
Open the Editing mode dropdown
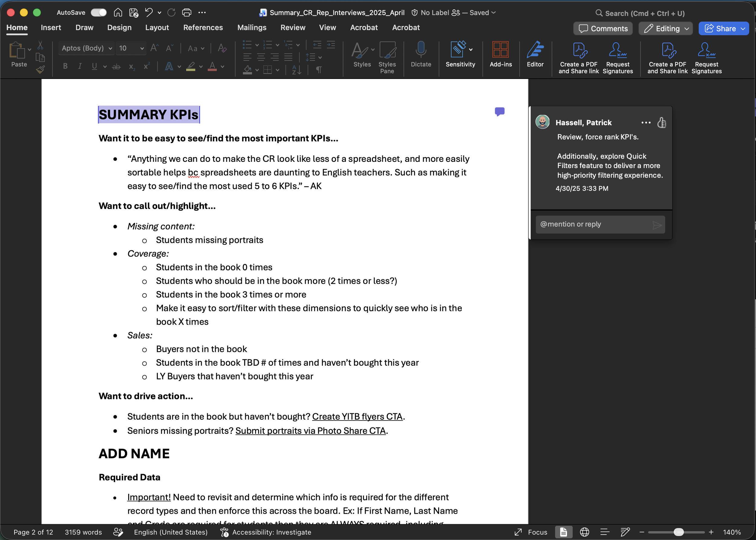(x=666, y=29)
